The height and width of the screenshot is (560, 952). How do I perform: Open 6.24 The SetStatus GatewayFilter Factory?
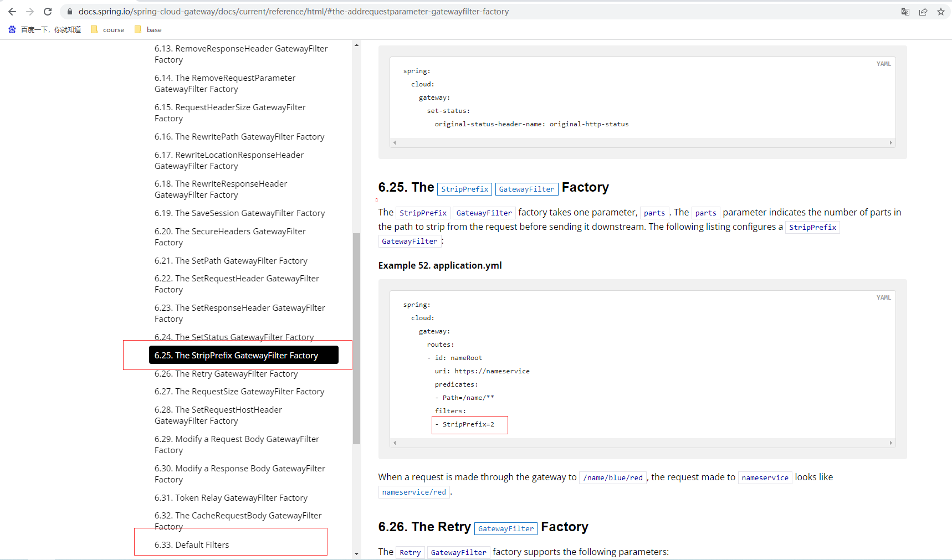point(234,337)
